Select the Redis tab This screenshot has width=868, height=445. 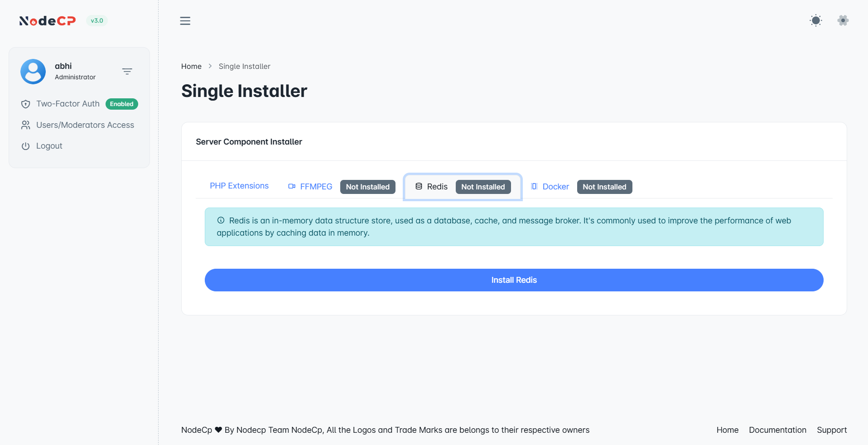coord(437,187)
